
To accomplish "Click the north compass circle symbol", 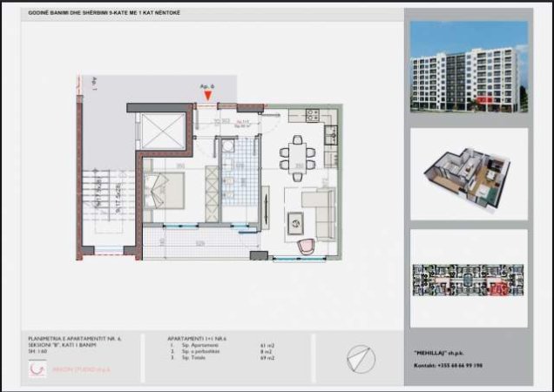I will 361,359.
